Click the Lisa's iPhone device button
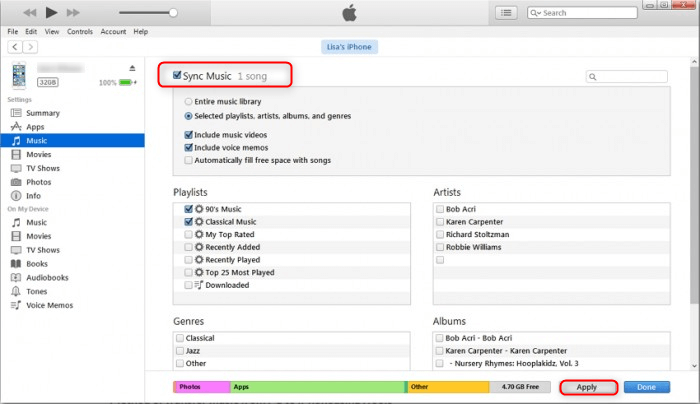Image resolution: width=700 pixels, height=404 pixels. pyautogui.click(x=349, y=47)
